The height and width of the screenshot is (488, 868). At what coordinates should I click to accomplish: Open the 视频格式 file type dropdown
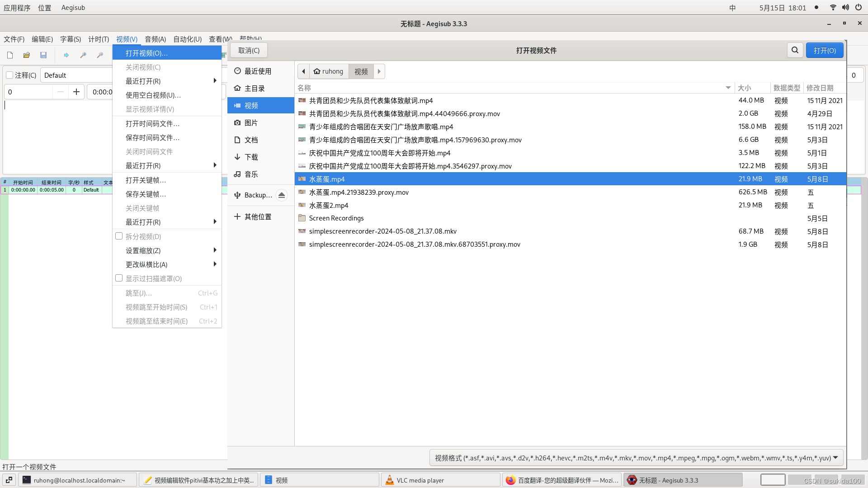pos(637,458)
